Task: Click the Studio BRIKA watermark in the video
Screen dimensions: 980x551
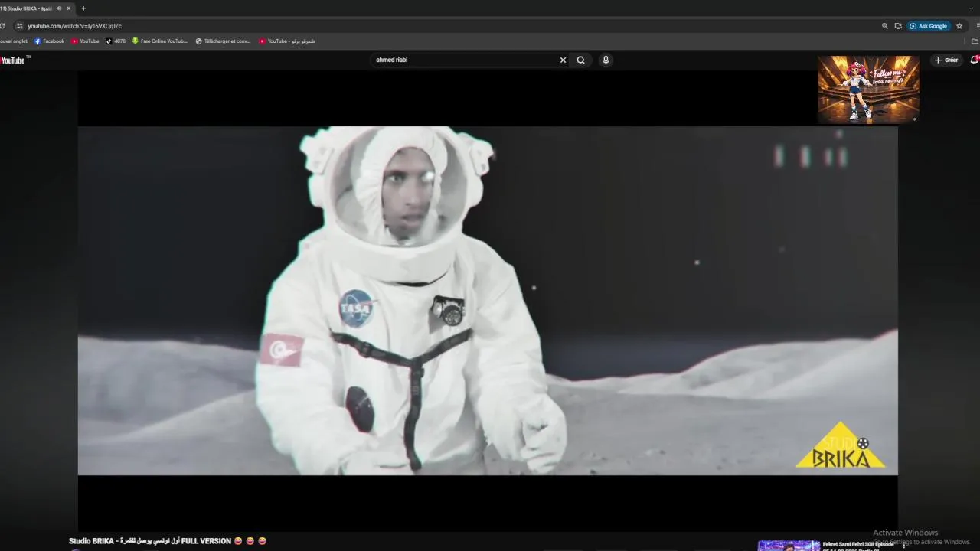Action: coord(841,445)
